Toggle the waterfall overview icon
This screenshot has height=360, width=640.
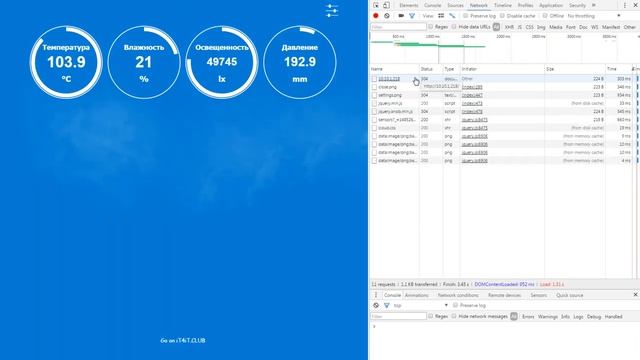point(452,16)
